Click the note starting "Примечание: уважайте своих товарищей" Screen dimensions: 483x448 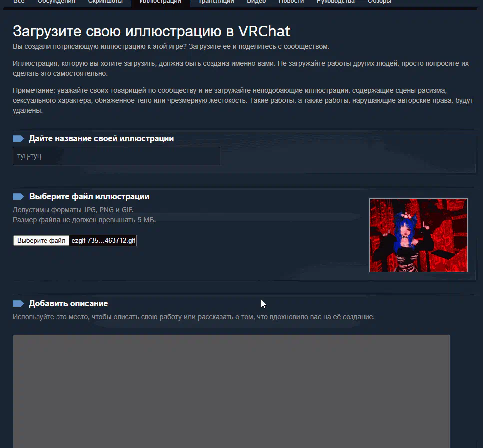[x=243, y=100]
